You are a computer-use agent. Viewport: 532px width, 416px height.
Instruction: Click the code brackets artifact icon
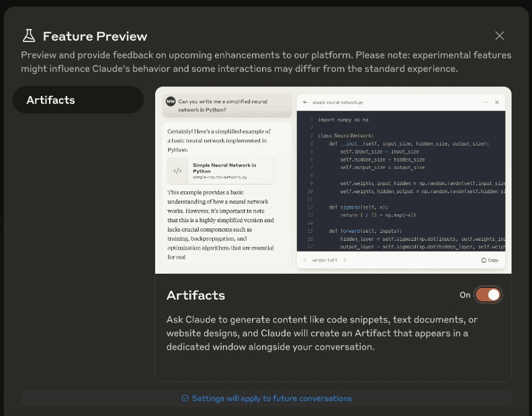click(x=177, y=171)
